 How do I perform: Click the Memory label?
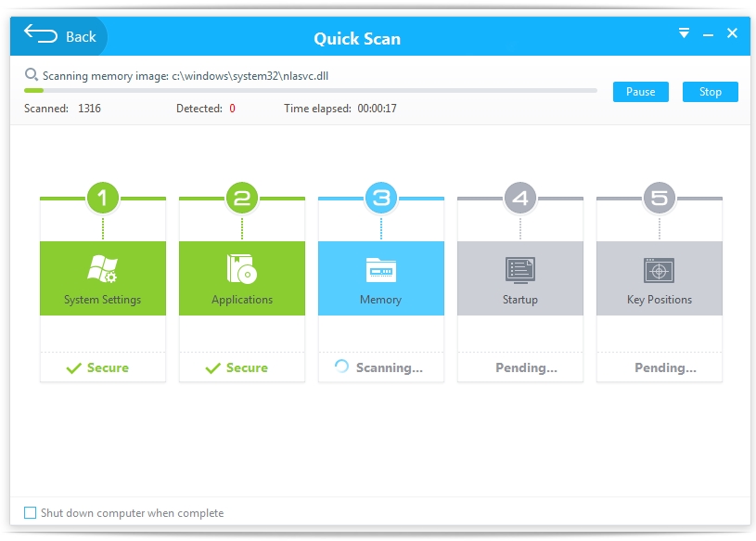pos(381,300)
